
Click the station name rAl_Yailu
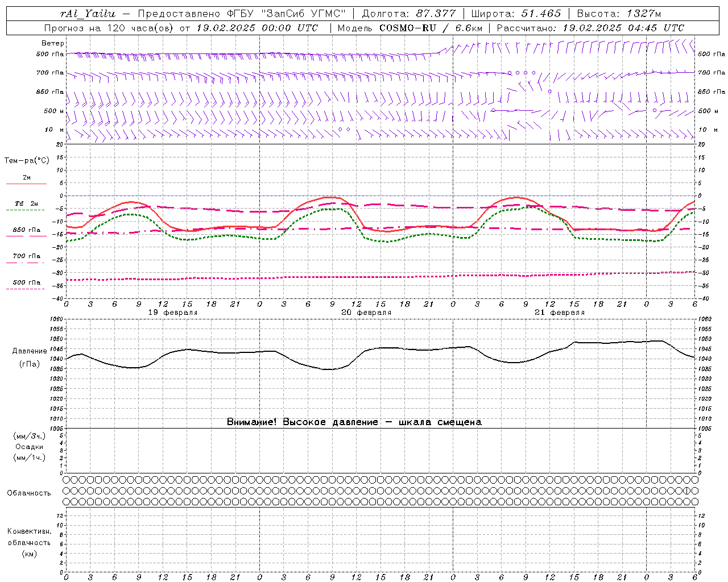click(x=88, y=14)
